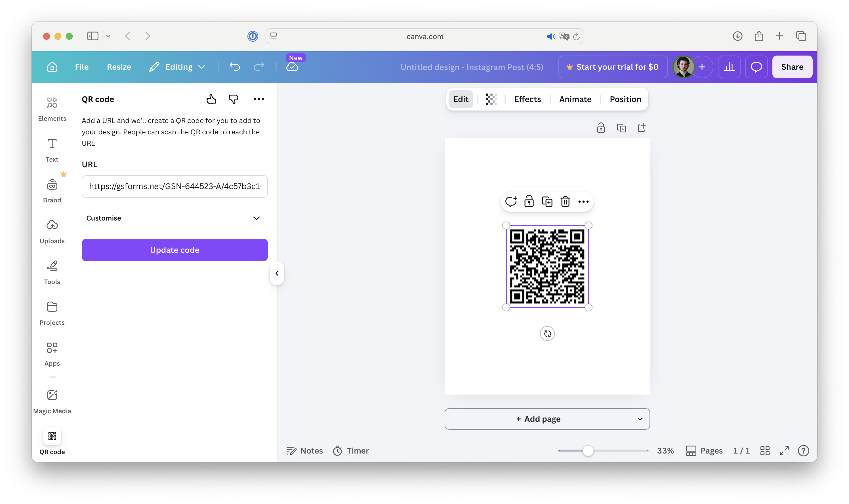Image resolution: width=849 pixels, height=504 pixels.
Task: Open the Text panel
Action: pyautogui.click(x=52, y=149)
